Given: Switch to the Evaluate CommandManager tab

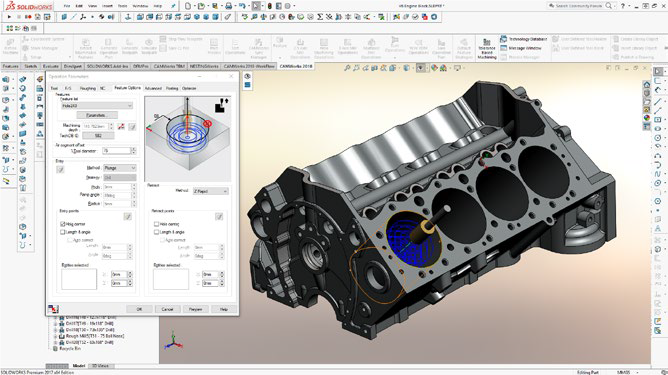Looking at the screenshot, I should [x=51, y=66].
